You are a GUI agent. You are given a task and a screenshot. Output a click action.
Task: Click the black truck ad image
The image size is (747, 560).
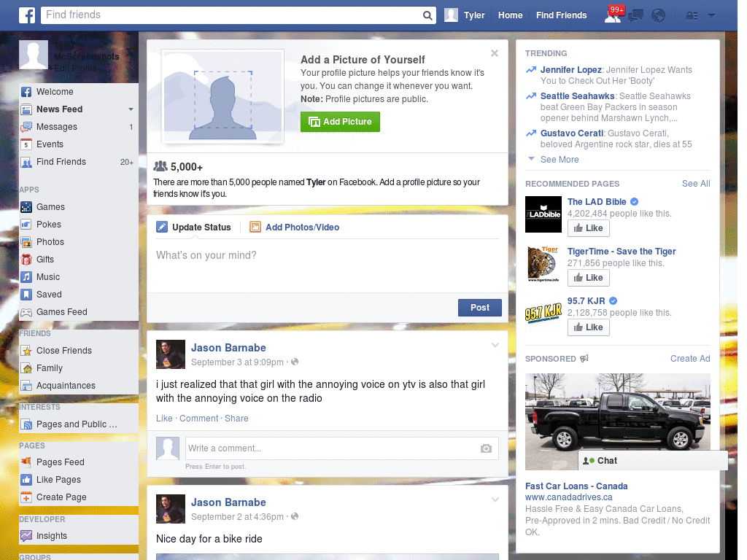click(617, 412)
